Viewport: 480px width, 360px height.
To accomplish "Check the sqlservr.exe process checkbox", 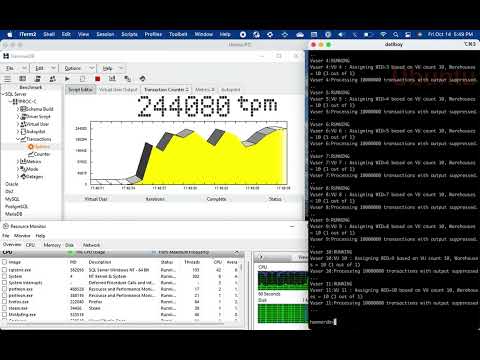I will [5, 270].
